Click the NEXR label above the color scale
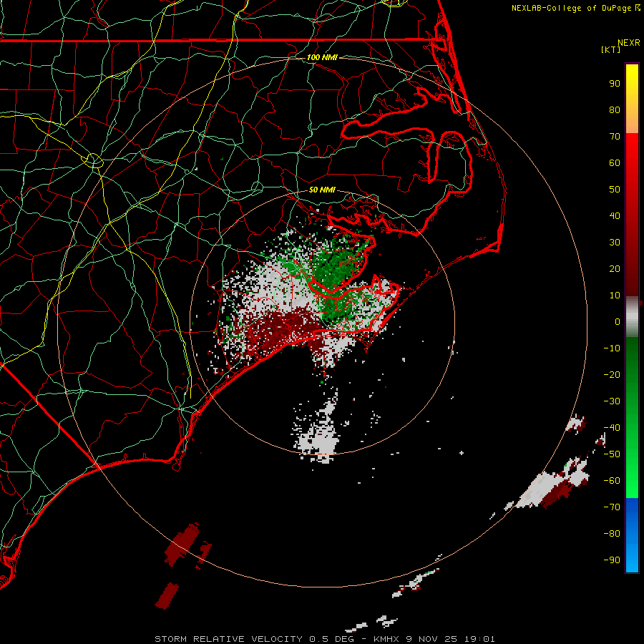The image size is (644, 644). (x=629, y=43)
